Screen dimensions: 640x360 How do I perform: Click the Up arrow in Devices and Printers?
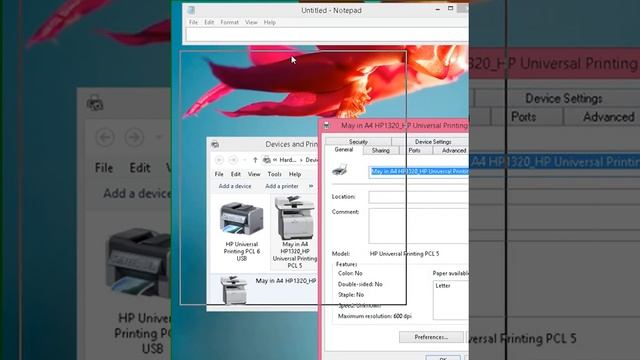click(x=255, y=160)
